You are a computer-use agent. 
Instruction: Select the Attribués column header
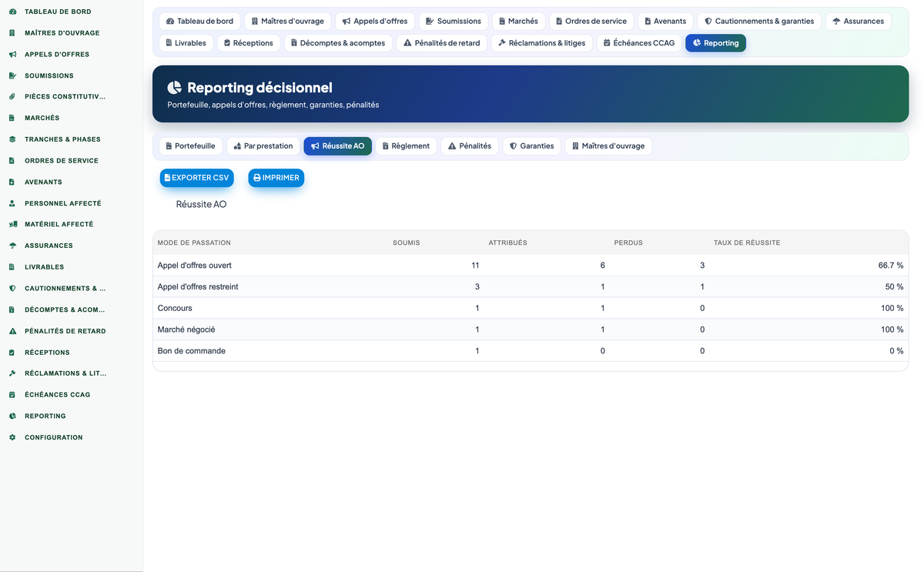point(508,243)
